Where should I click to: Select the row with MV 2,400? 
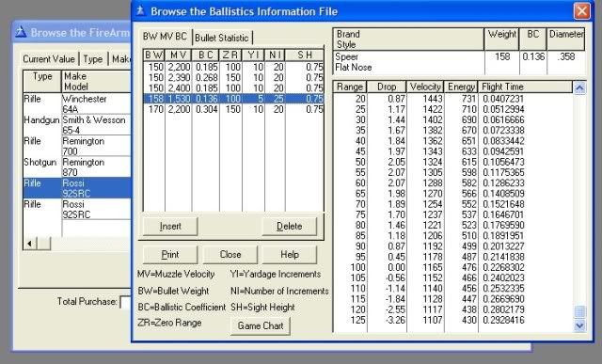[234, 87]
